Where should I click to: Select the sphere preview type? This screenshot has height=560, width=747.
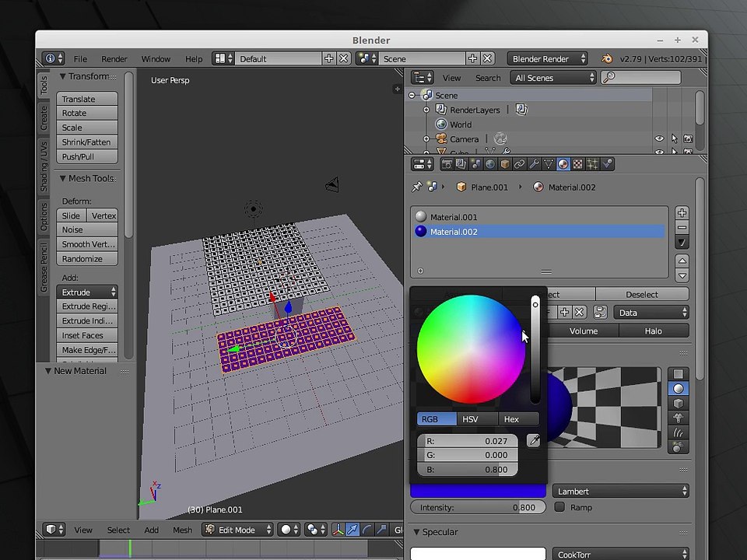tap(679, 389)
